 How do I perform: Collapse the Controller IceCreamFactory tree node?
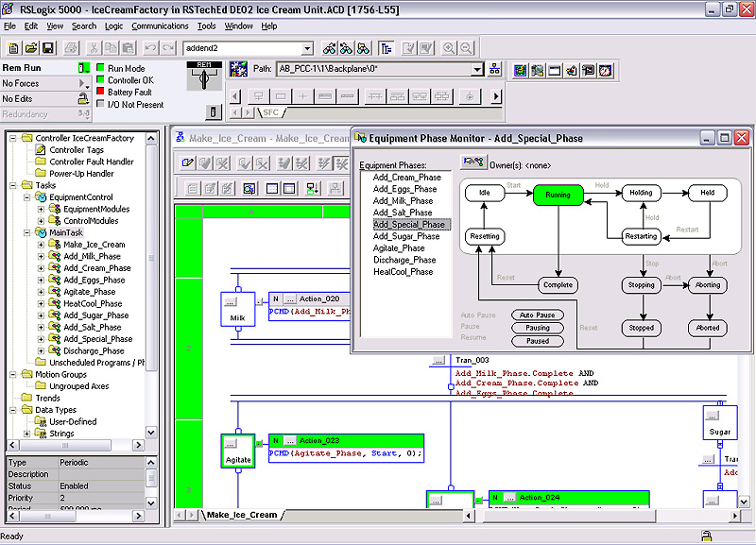tap(13, 138)
